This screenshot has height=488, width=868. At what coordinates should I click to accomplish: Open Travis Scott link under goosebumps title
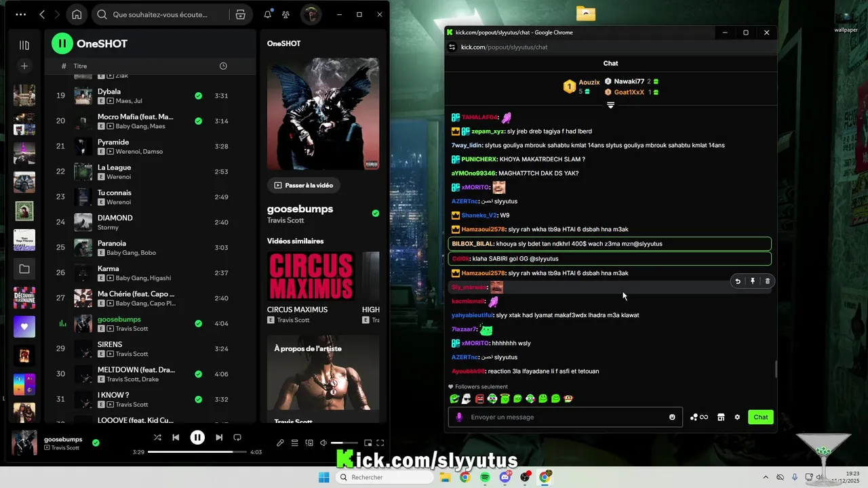(285, 220)
